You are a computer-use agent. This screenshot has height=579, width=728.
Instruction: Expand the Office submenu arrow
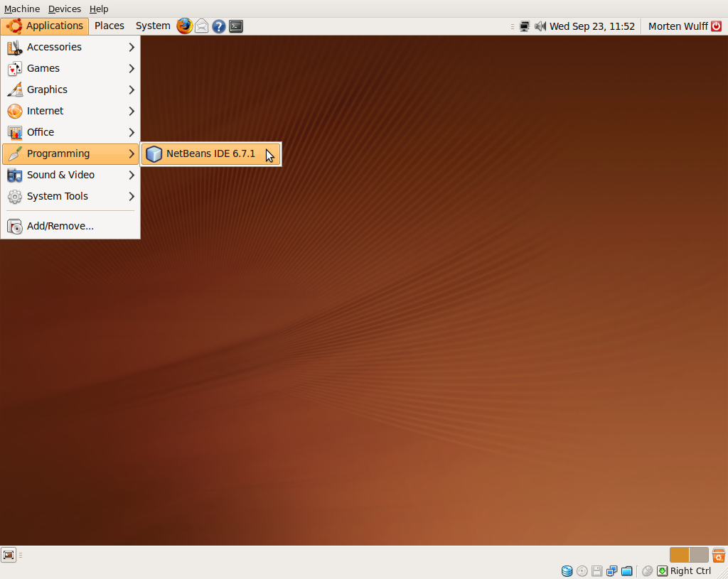(132, 133)
